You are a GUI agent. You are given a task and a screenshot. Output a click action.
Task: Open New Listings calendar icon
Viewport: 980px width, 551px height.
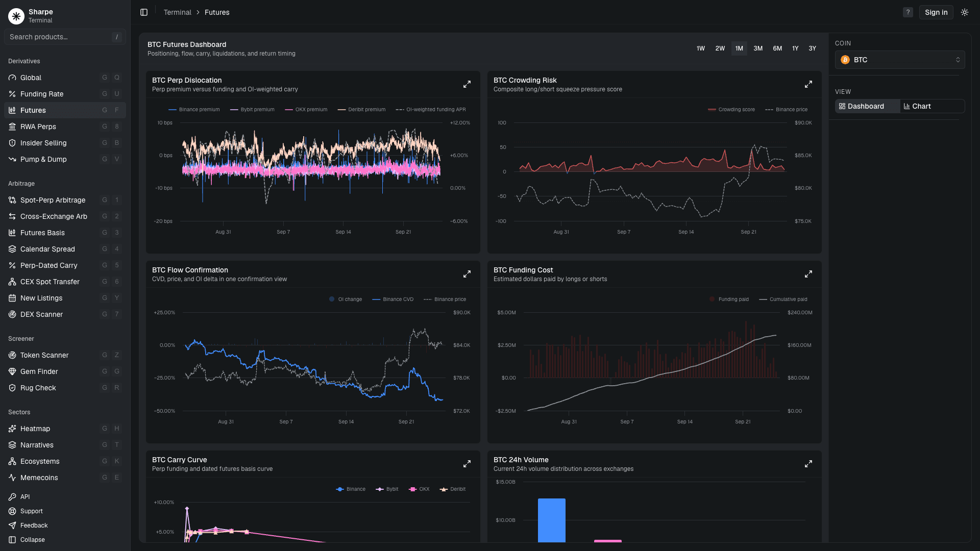pos(12,298)
